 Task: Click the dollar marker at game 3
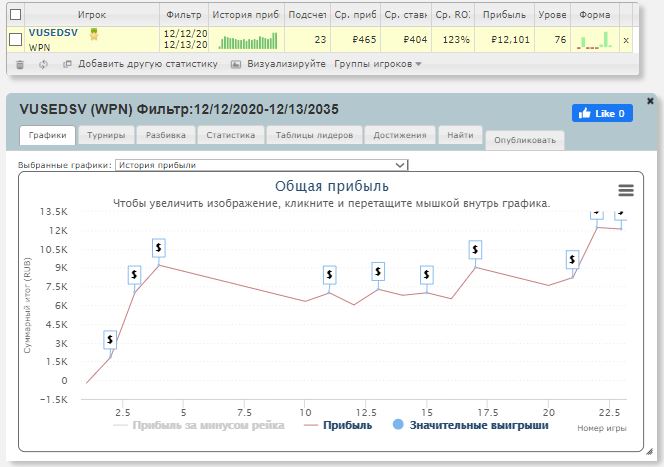(134, 275)
